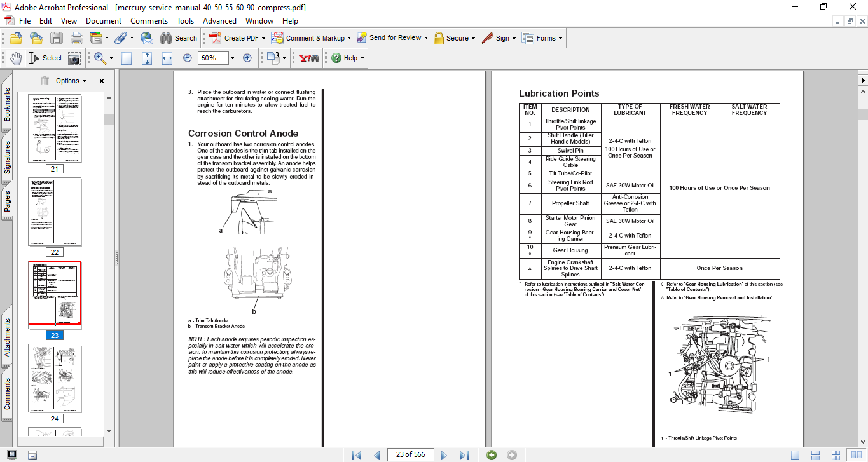Click the Search button

[177, 38]
